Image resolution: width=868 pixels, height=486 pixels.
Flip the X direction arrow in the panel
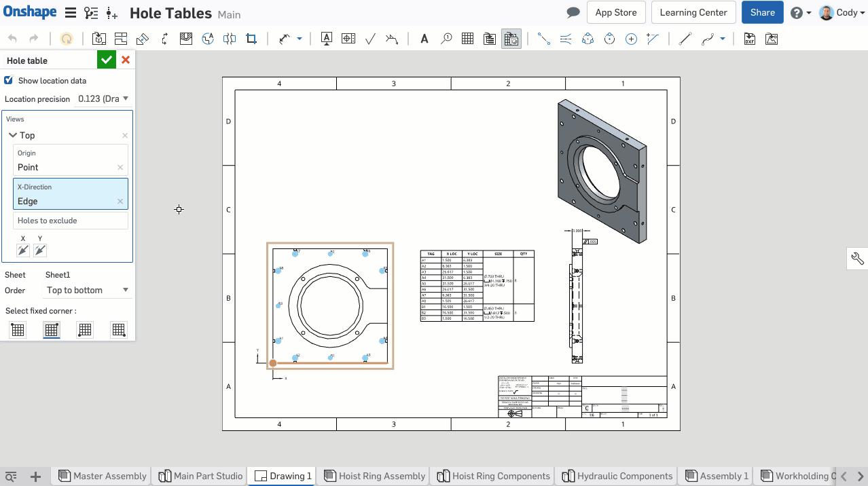23,250
